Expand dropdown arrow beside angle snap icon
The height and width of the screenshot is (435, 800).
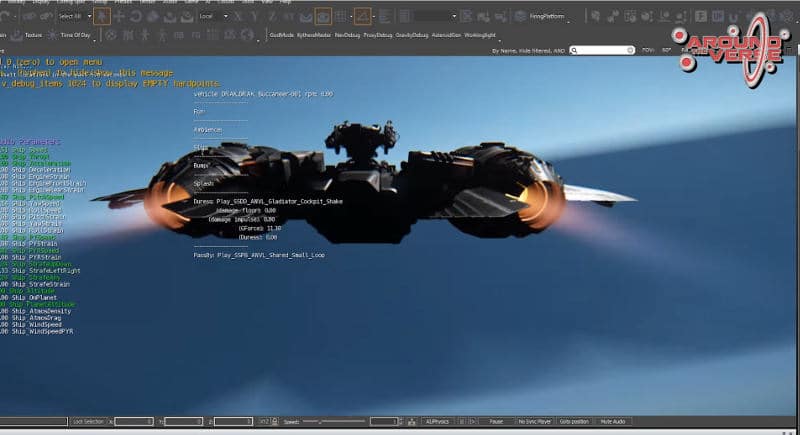[x=374, y=16]
